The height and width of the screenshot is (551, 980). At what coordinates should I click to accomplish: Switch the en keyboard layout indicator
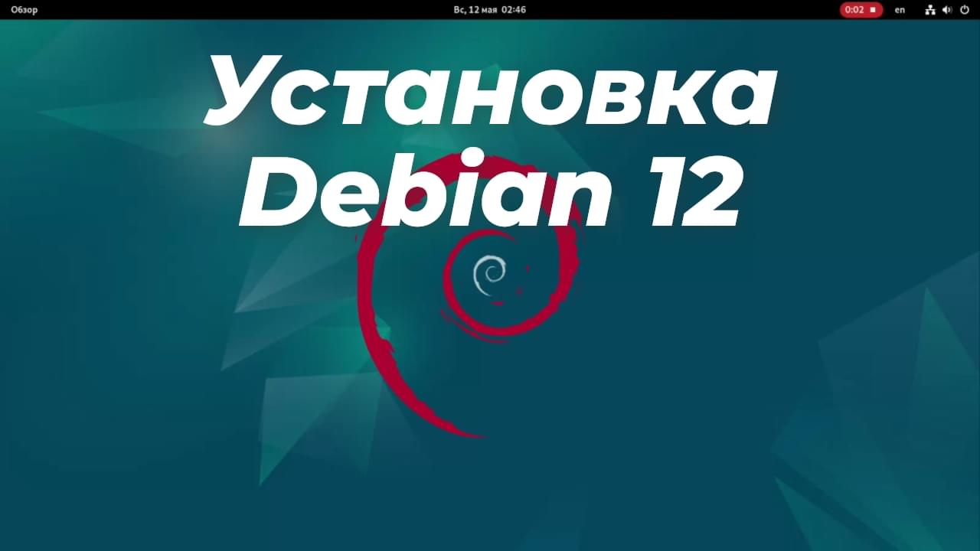click(900, 10)
